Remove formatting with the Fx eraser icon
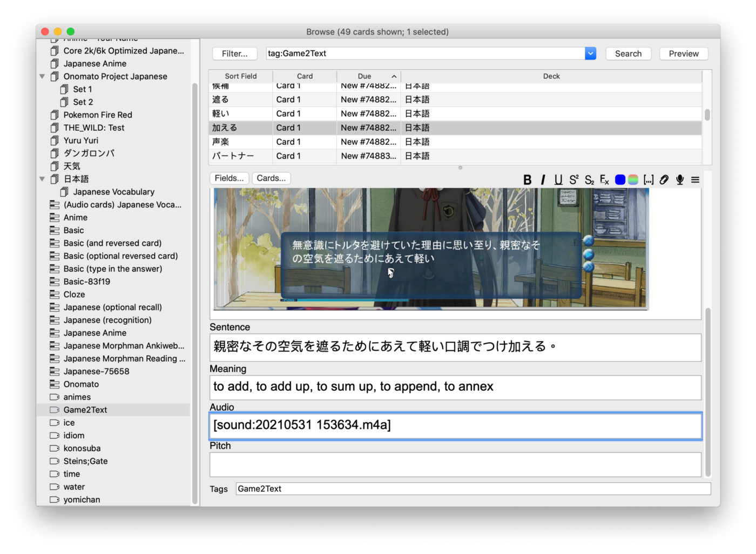The width and height of the screenshot is (756, 554). point(604,179)
